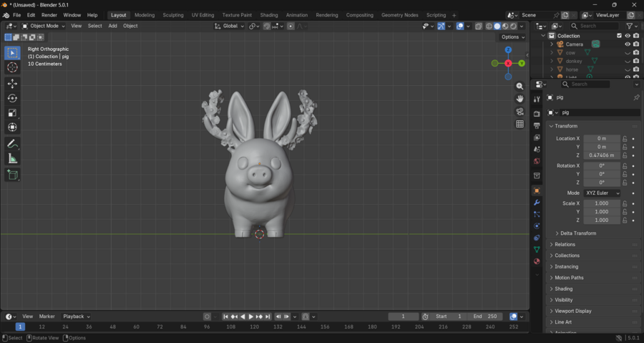The width and height of the screenshot is (644, 343).
Task: Activate the Rotate tool
Action: [x=12, y=98]
